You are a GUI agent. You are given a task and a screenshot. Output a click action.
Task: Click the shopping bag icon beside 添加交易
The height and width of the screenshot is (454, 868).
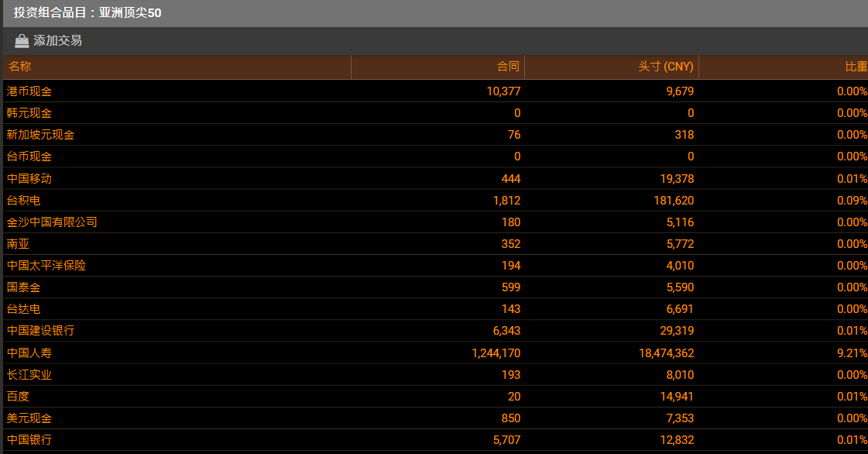pos(22,41)
